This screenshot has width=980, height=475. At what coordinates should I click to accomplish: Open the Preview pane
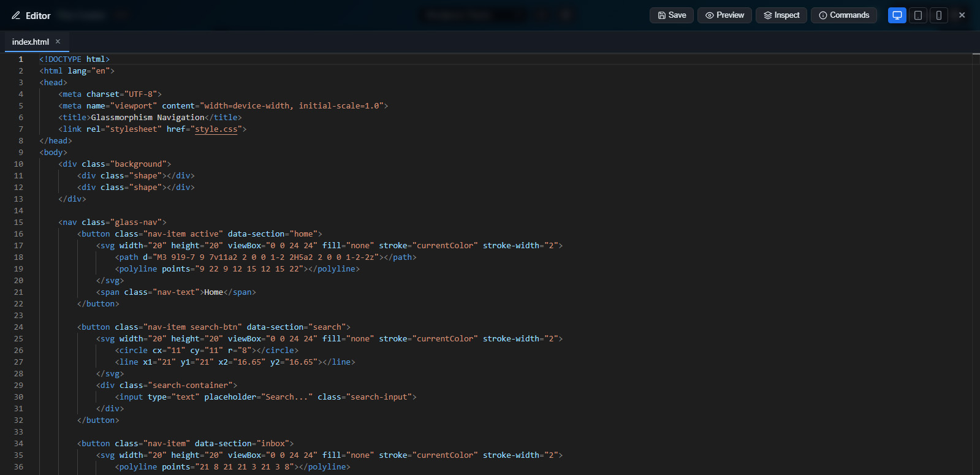coord(725,15)
